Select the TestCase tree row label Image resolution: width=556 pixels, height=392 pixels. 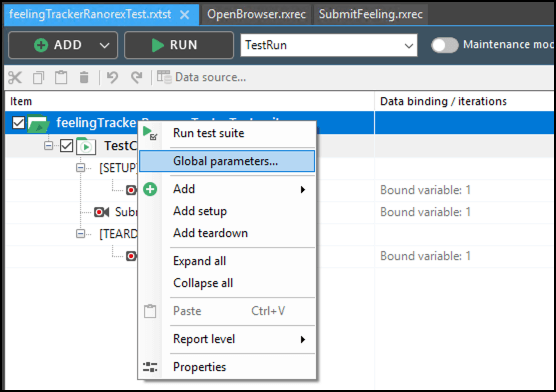[121, 146]
